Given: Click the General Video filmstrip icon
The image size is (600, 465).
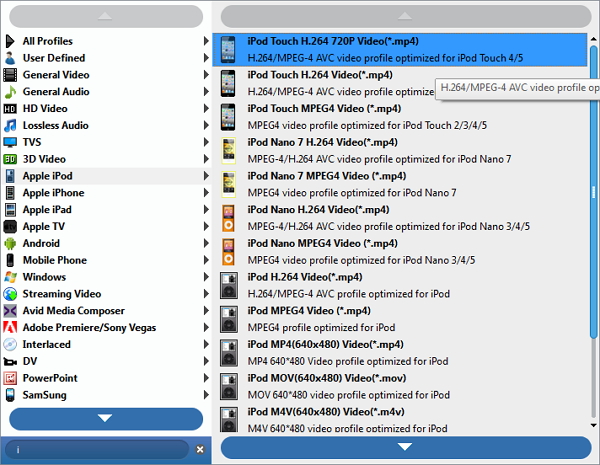Looking at the screenshot, I should [x=10, y=75].
